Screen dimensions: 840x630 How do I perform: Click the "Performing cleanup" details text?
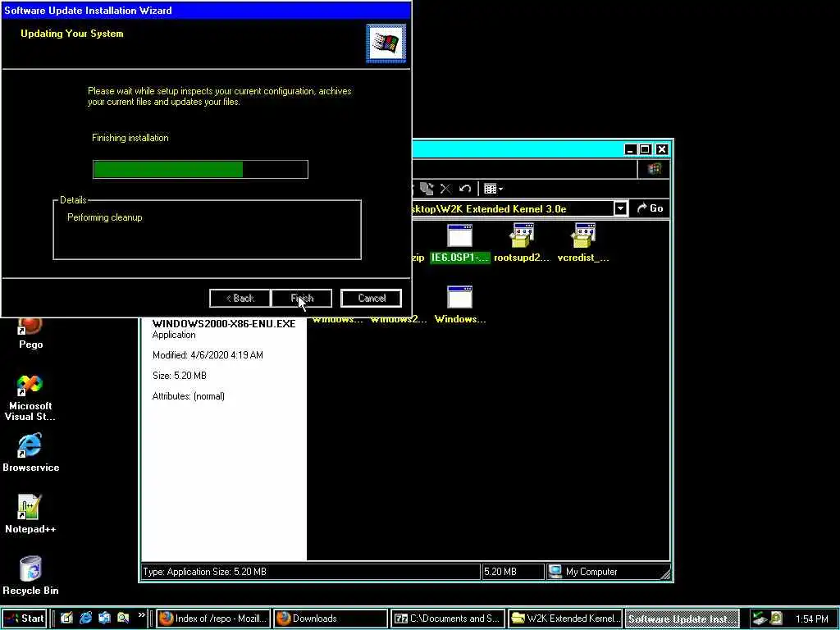coord(104,217)
